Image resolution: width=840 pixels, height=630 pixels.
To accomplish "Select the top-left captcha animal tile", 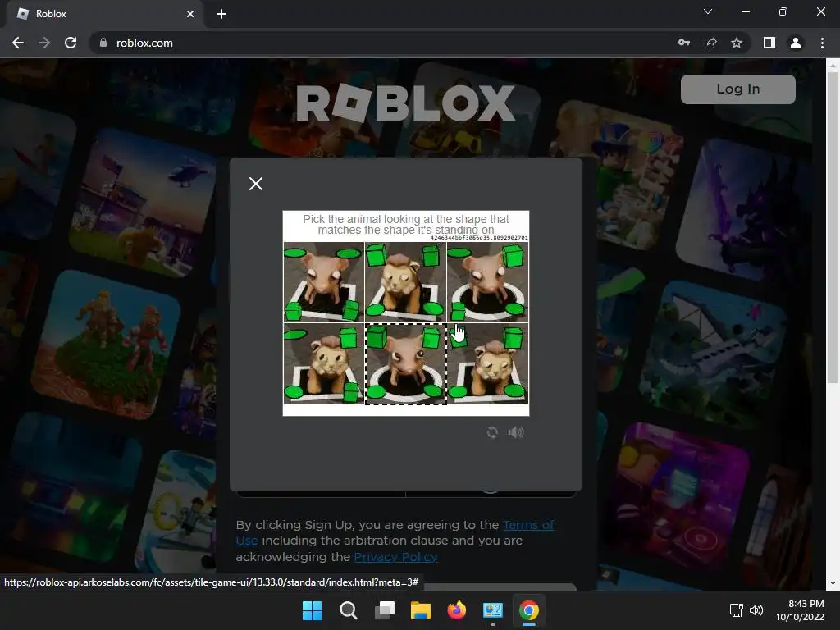I will pyautogui.click(x=323, y=282).
